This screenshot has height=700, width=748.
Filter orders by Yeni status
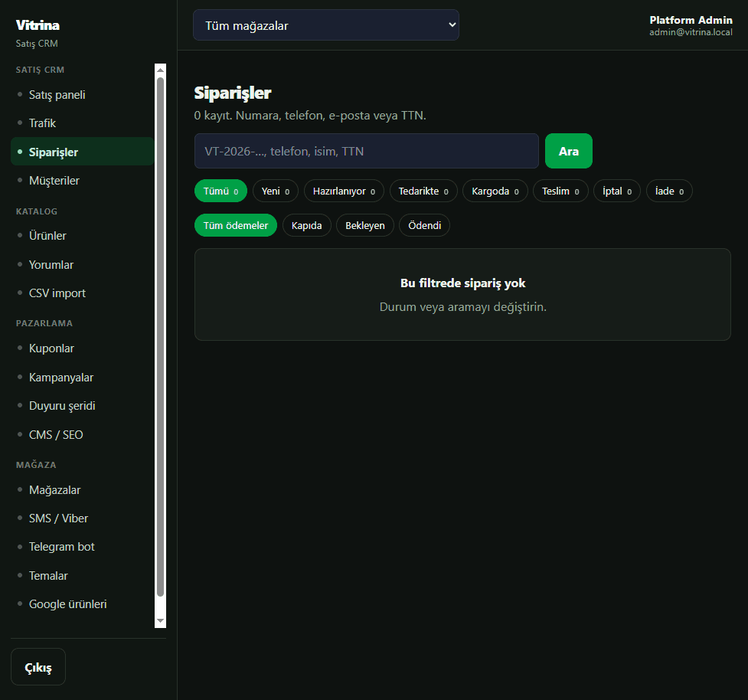(276, 191)
